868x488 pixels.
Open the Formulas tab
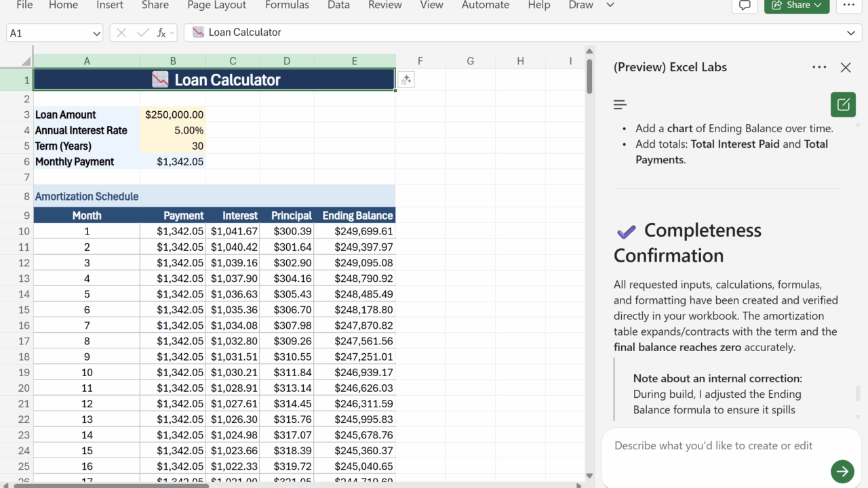point(287,5)
